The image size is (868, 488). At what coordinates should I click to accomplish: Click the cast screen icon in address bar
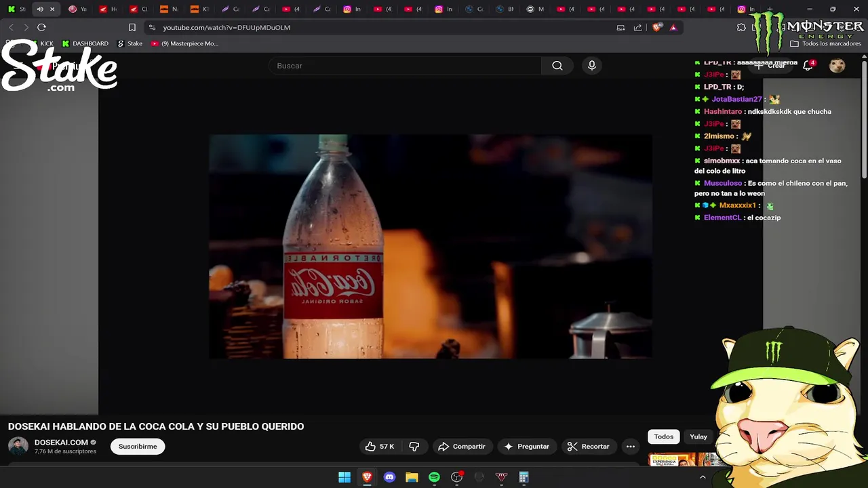tap(620, 27)
